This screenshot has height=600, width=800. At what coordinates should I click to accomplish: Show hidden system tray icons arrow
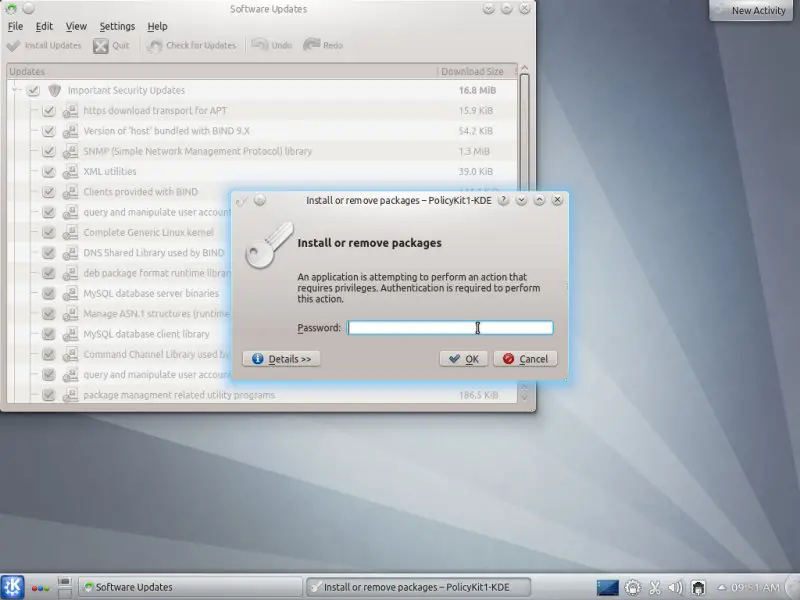pos(721,587)
